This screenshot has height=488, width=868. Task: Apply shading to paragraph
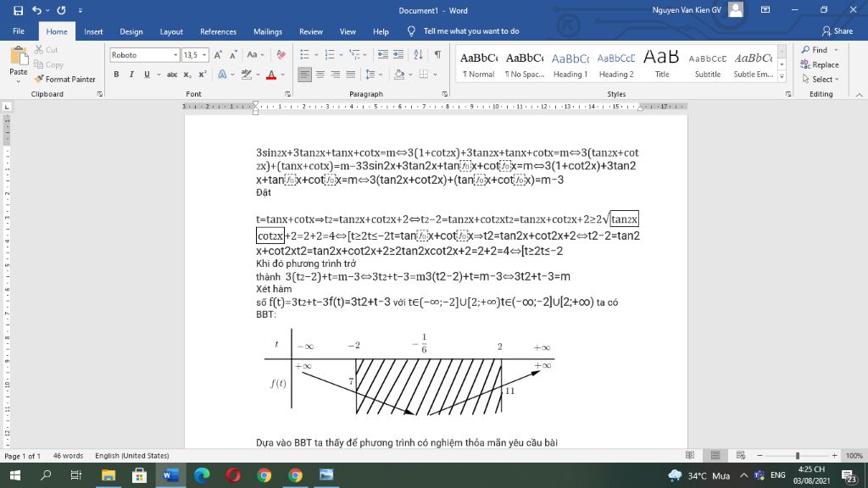[399, 75]
